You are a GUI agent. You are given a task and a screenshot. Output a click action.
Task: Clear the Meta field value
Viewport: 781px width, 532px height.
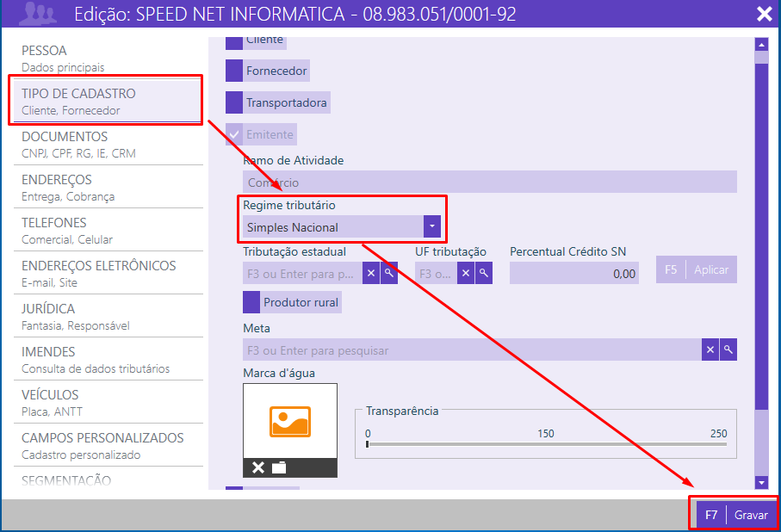click(710, 350)
